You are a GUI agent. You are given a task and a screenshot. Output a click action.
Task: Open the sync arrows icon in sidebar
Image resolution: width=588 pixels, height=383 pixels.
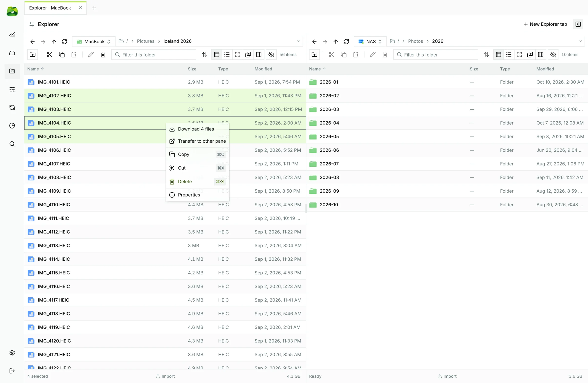[12, 107]
